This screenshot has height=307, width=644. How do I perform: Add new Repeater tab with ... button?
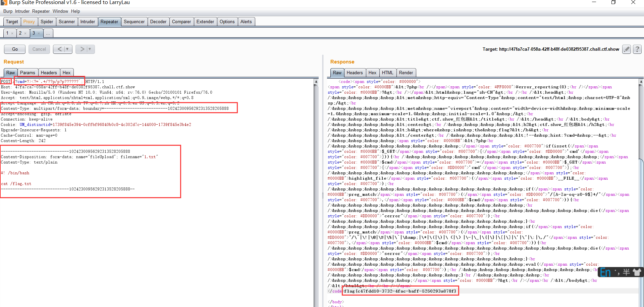tap(48, 33)
